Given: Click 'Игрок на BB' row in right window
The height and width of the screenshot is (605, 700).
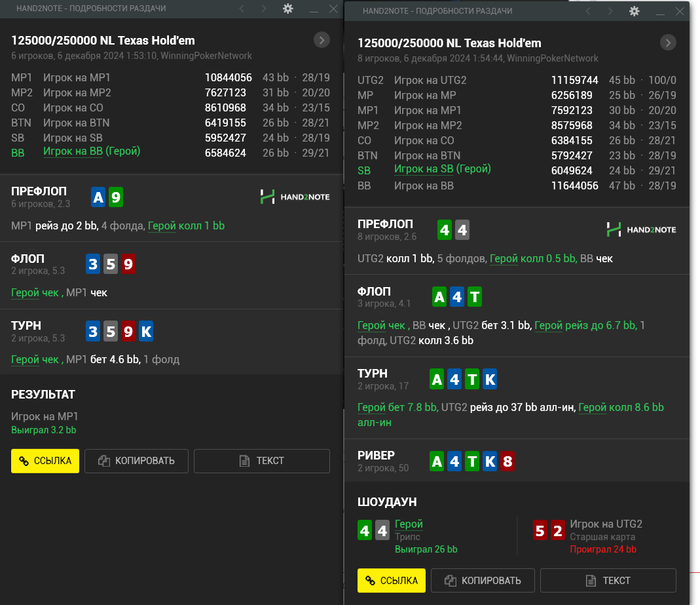Looking at the screenshot, I should (x=517, y=186).
